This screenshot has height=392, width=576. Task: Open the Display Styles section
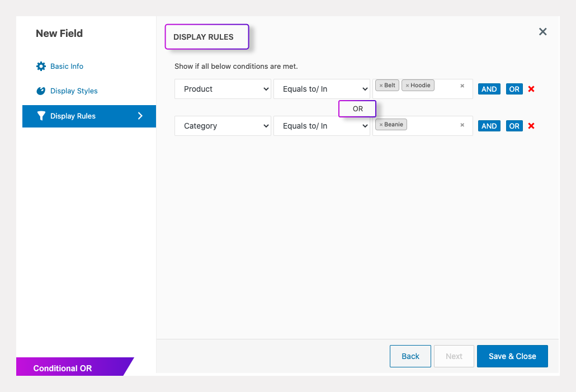click(x=74, y=91)
